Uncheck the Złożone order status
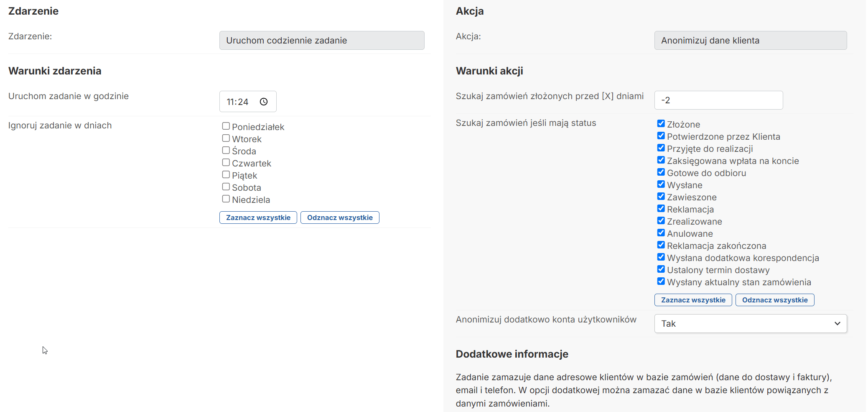 (x=661, y=123)
